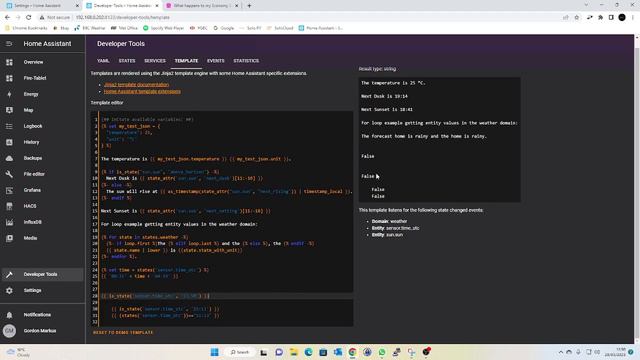Open Home Assistant template extensions link
The width and height of the screenshot is (640, 360).
[x=142, y=91]
